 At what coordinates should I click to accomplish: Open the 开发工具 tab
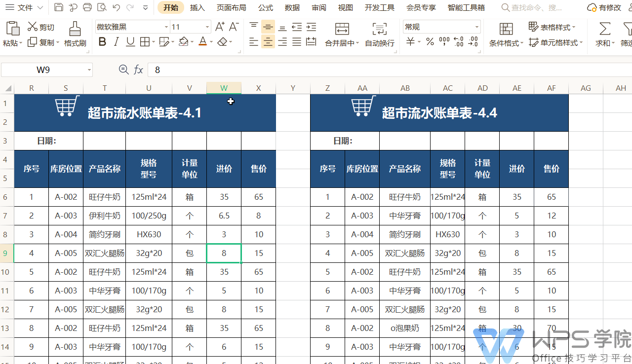click(379, 7)
